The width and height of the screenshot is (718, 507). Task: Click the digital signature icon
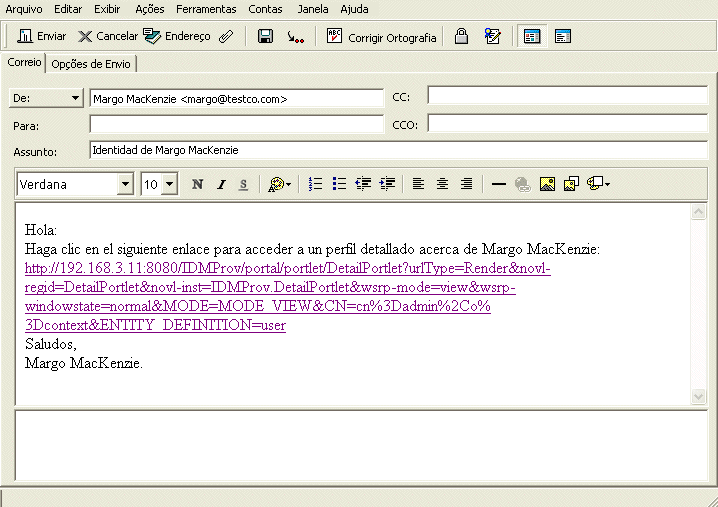pos(492,36)
